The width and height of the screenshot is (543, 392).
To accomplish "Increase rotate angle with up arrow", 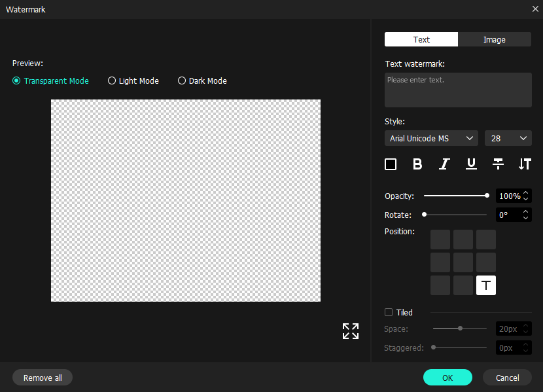I will click(526, 211).
